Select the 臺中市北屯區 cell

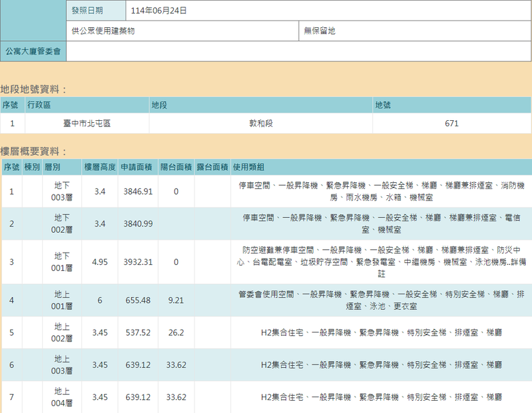point(87,124)
